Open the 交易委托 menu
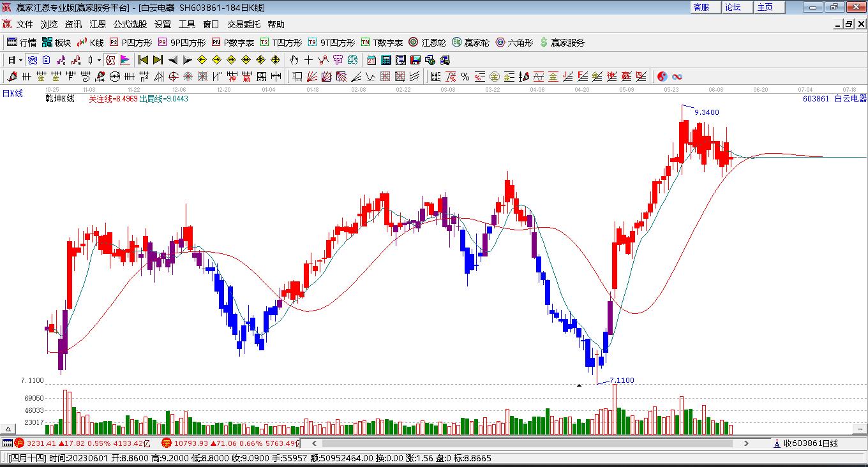The width and height of the screenshot is (868, 467). pyautogui.click(x=244, y=24)
